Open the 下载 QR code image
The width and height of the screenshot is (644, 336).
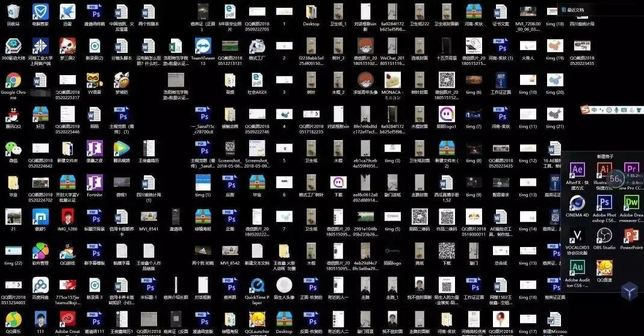(x=447, y=251)
